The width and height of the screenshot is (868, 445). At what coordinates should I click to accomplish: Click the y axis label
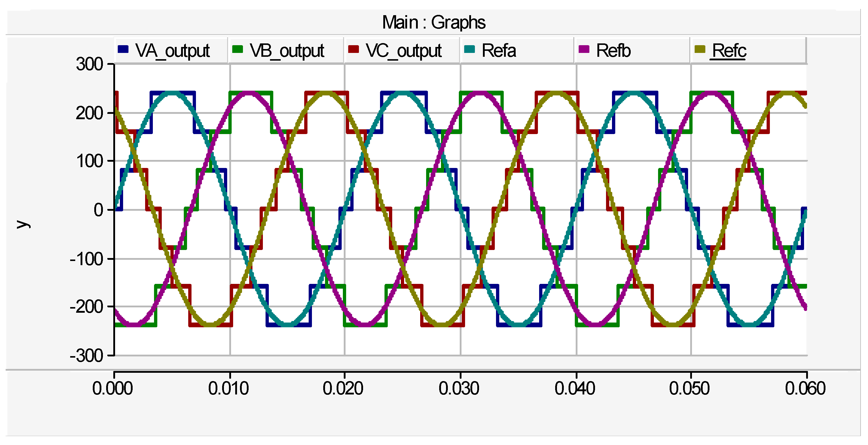[x=23, y=224]
